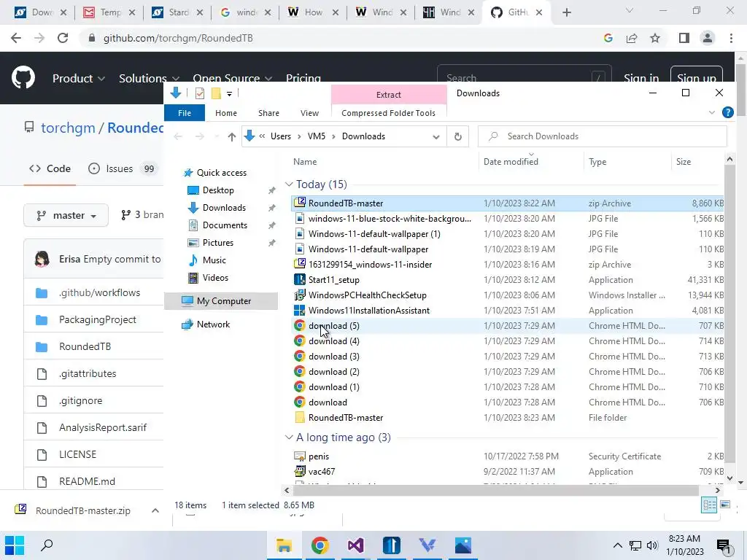Click the New folder quick access toolbar icon
The image size is (747, 560).
[216, 93]
